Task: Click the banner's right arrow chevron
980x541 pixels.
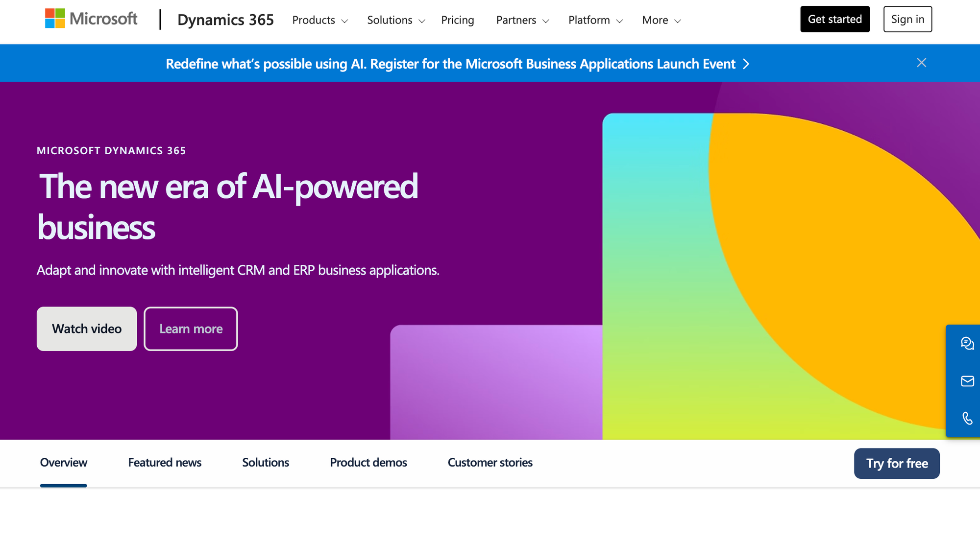Action: (x=746, y=64)
